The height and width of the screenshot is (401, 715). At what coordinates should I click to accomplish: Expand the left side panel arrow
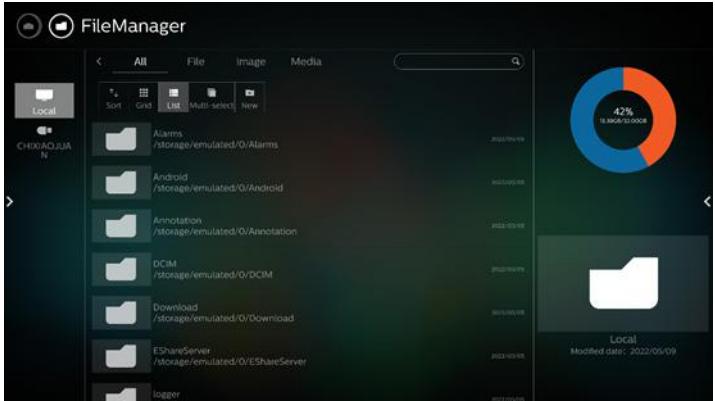(x=10, y=201)
